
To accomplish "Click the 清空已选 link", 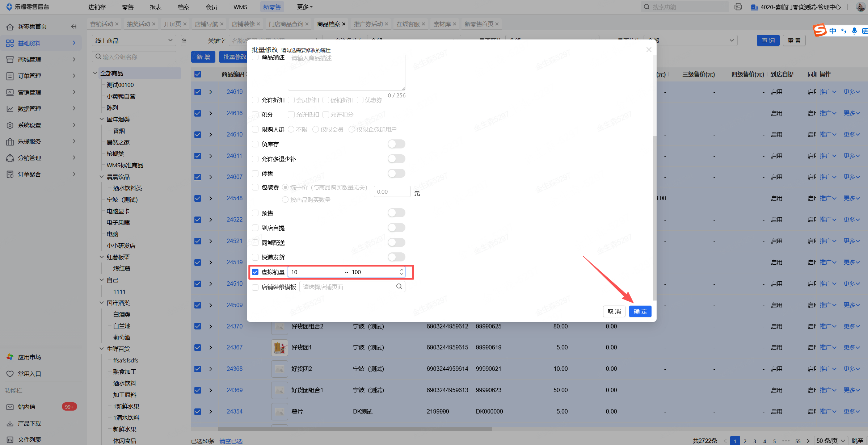I will [x=231, y=441].
